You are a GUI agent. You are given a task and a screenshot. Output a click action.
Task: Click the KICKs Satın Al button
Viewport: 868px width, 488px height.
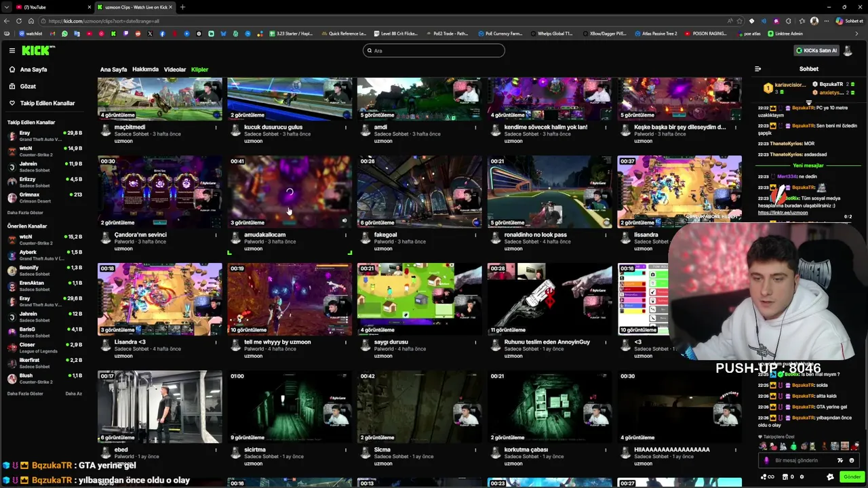[816, 50]
